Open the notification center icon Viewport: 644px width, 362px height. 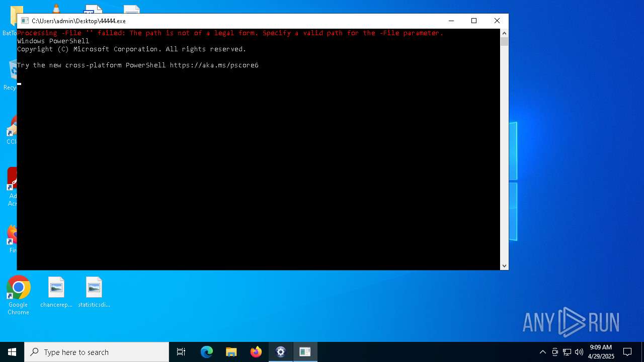[x=627, y=352]
